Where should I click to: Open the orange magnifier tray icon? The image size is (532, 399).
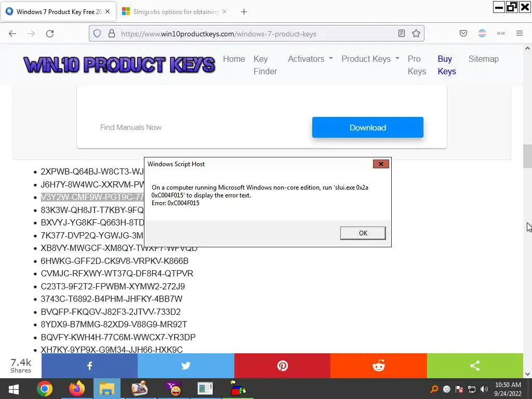click(434, 389)
